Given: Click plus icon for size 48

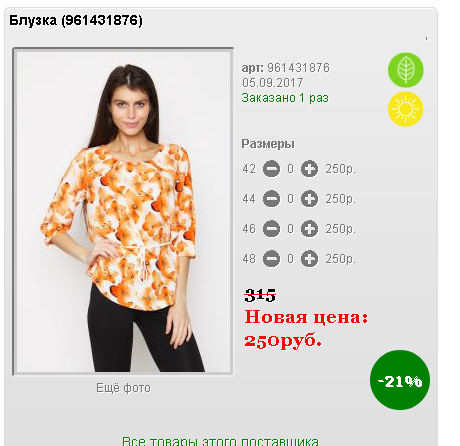Looking at the screenshot, I should pos(309,259).
